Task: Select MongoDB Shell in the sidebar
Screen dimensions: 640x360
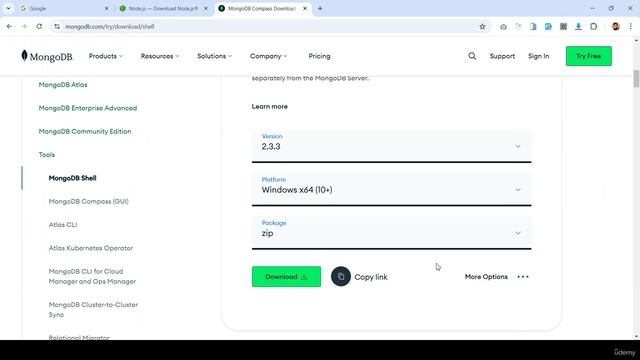Action: [x=72, y=178]
